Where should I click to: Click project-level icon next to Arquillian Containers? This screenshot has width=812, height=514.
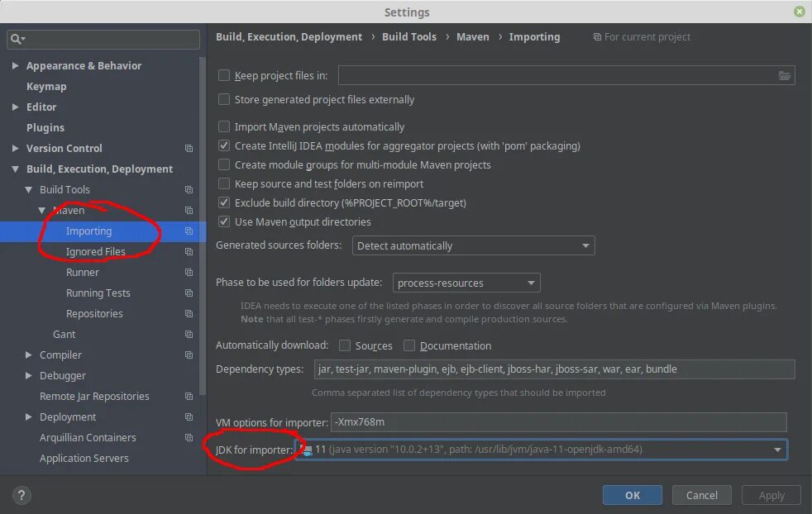pos(189,438)
